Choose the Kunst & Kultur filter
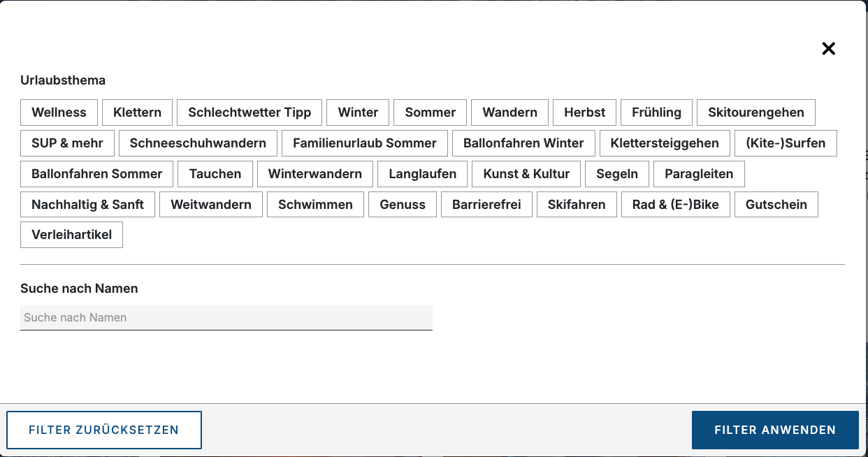The image size is (868, 457). click(526, 174)
